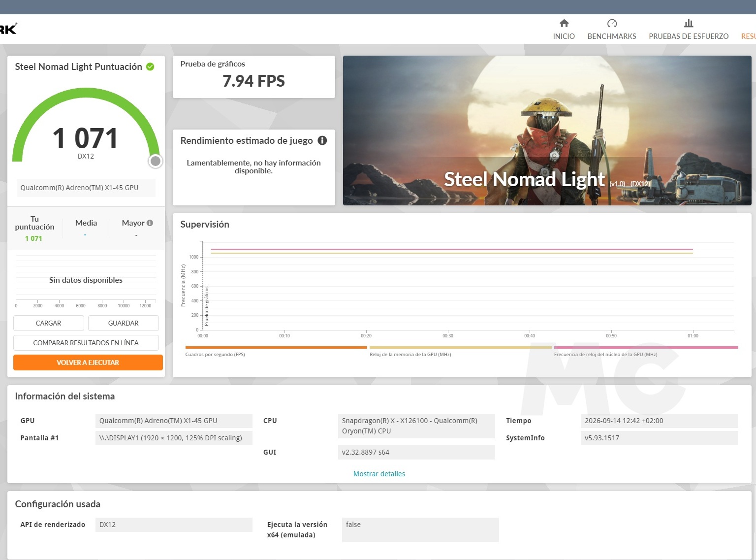Click the Configuración usada heading
The width and height of the screenshot is (756, 560).
tap(58, 504)
